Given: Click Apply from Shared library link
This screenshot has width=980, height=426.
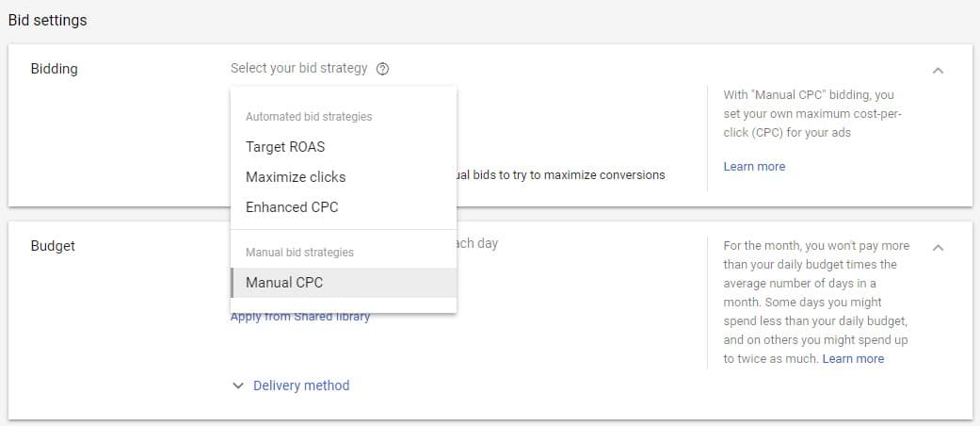Looking at the screenshot, I should pos(300,317).
